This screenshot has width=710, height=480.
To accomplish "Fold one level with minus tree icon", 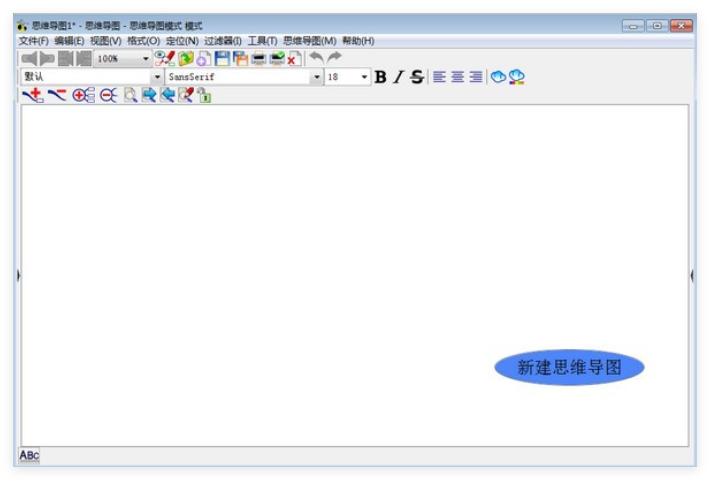I will (x=109, y=96).
